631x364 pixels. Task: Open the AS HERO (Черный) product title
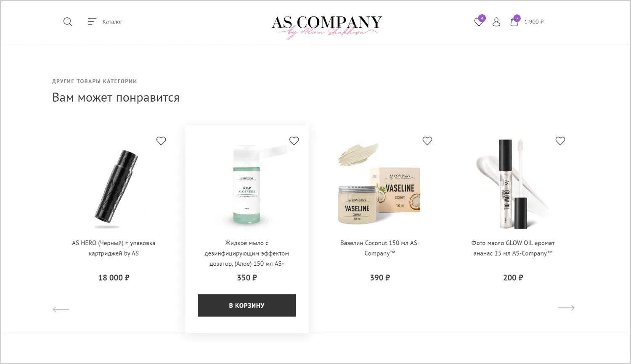tap(114, 248)
